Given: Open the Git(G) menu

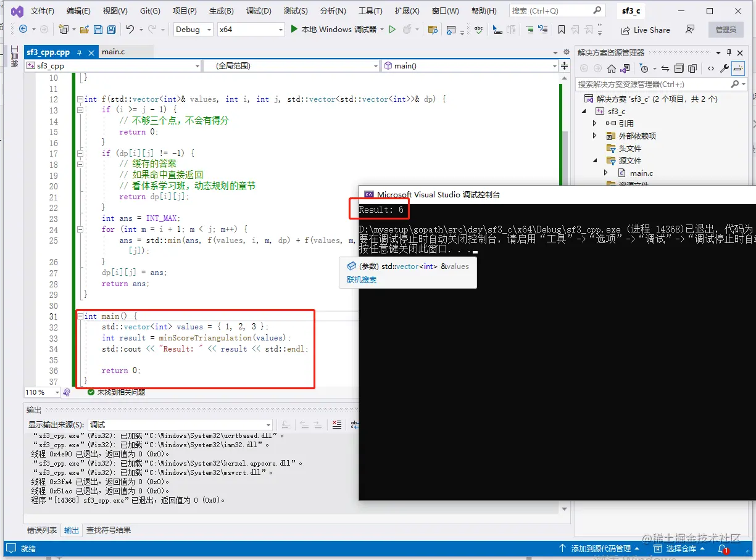Looking at the screenshot, I should click(150, 11).
